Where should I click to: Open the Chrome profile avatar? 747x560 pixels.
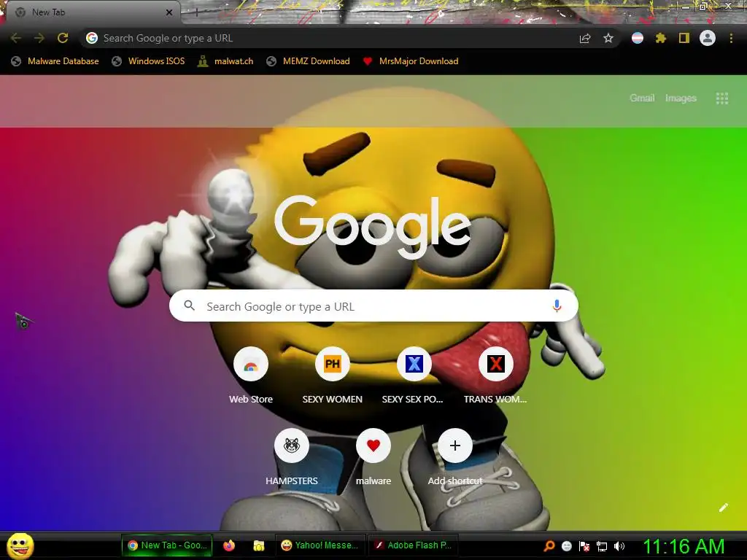708,38
